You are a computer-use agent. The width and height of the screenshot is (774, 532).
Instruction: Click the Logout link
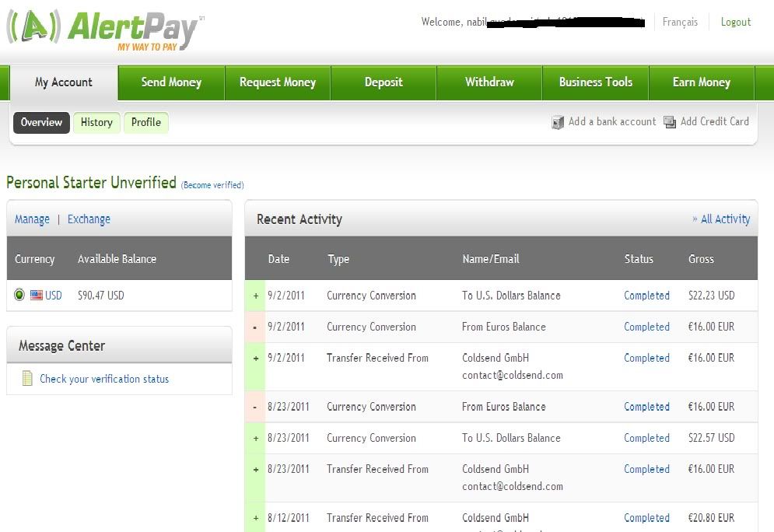click(736, 22)
